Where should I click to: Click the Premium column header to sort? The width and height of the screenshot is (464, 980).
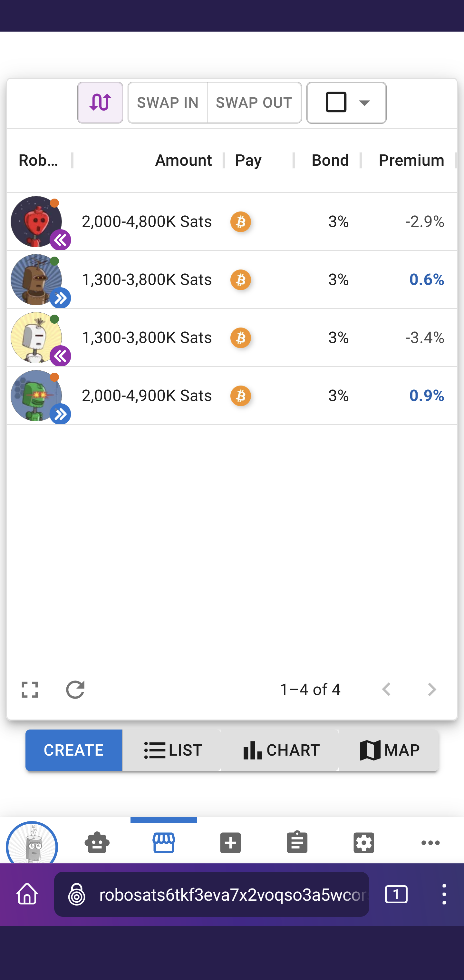[x=411, y=160]
